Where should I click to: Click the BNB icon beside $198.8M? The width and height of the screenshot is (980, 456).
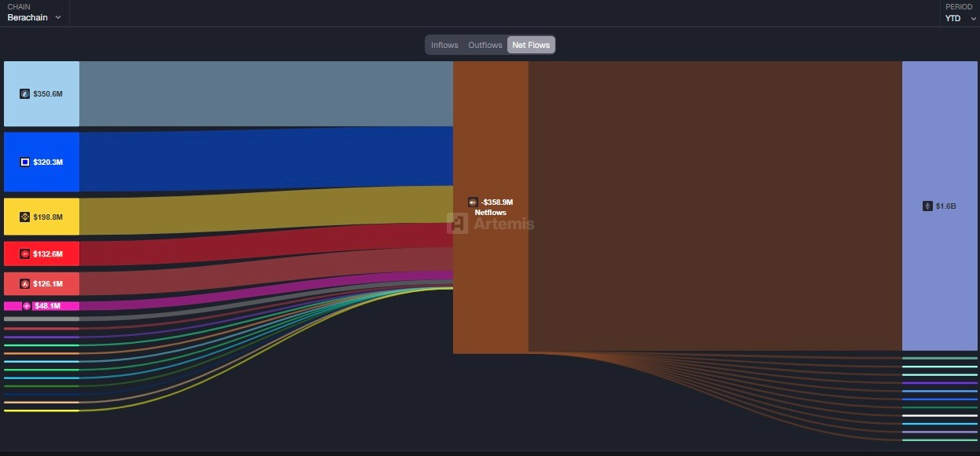tap(24, 217)
